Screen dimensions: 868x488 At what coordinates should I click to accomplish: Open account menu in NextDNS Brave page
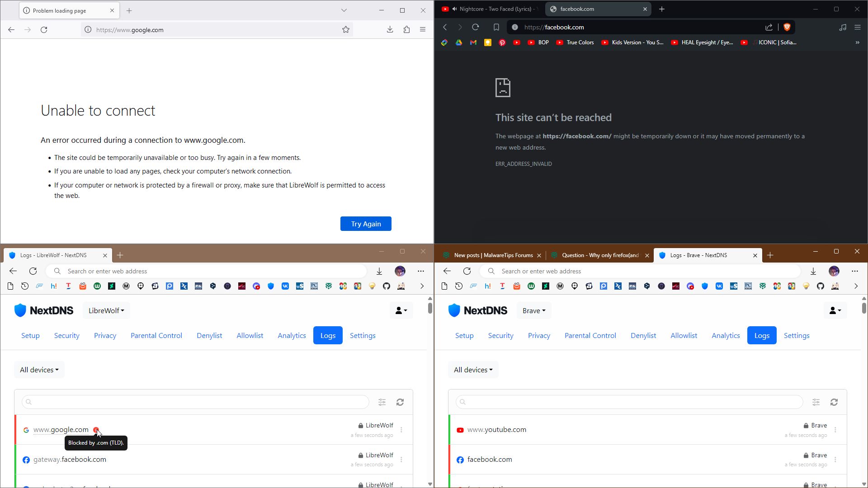point(835,310)
